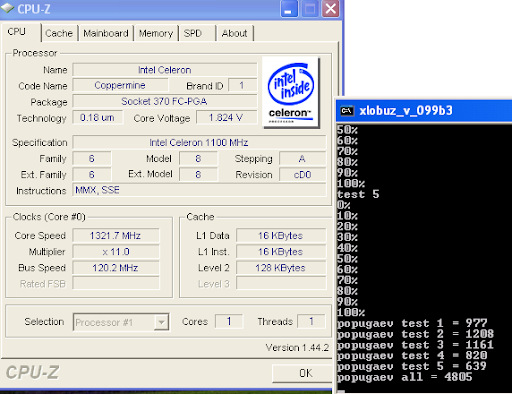Go to the About tab
The width and height of the screenshot is (512, 394).
coord(235,33)
